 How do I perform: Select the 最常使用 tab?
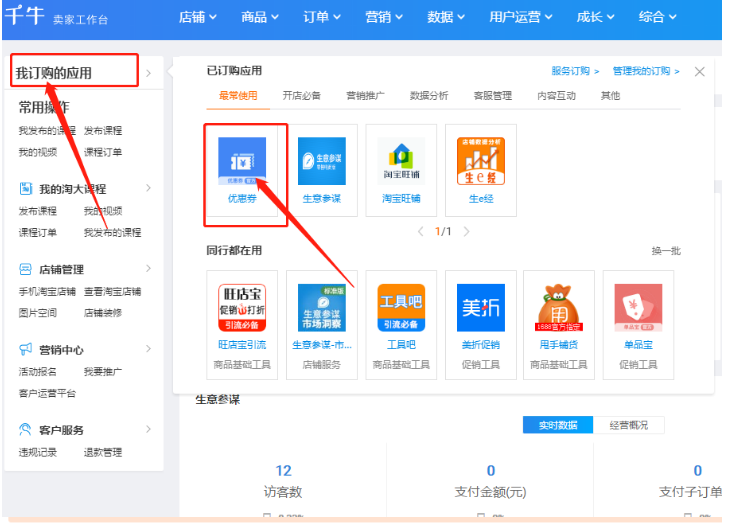click(238, 96)
